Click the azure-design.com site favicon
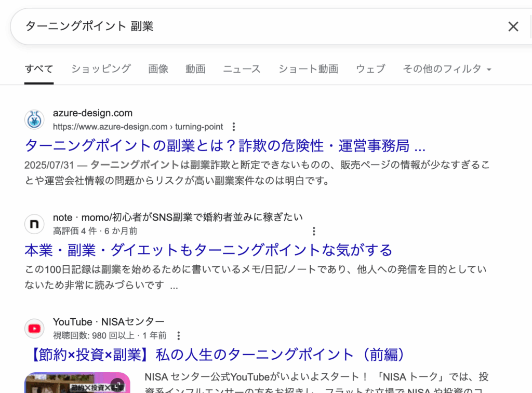This screenshot has width=532, height=393. 34,120
